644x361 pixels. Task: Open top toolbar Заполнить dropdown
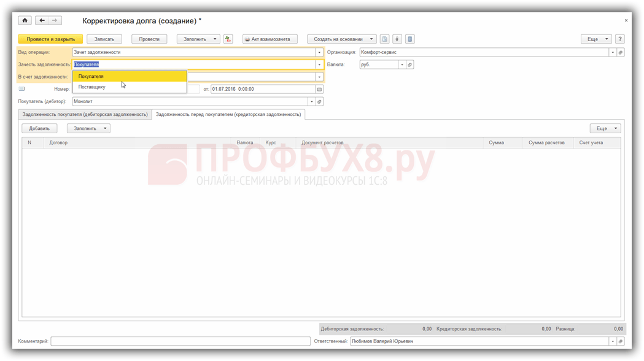click(x=198, y=39)
